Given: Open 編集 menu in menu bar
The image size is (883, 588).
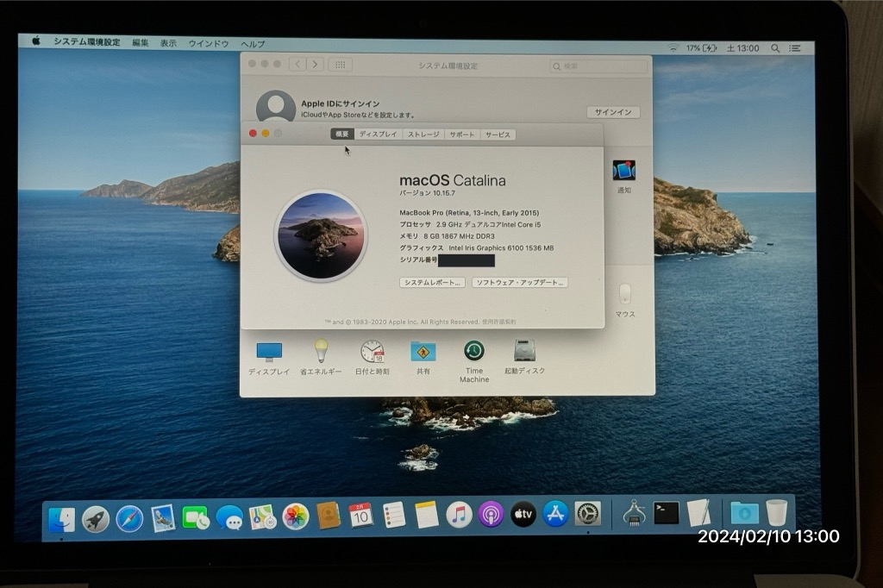Looking at the screenshot, I should [141, 43].
